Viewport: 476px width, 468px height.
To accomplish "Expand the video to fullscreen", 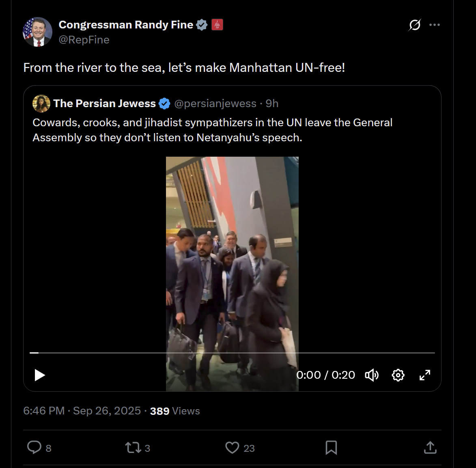I will (425, 375).
